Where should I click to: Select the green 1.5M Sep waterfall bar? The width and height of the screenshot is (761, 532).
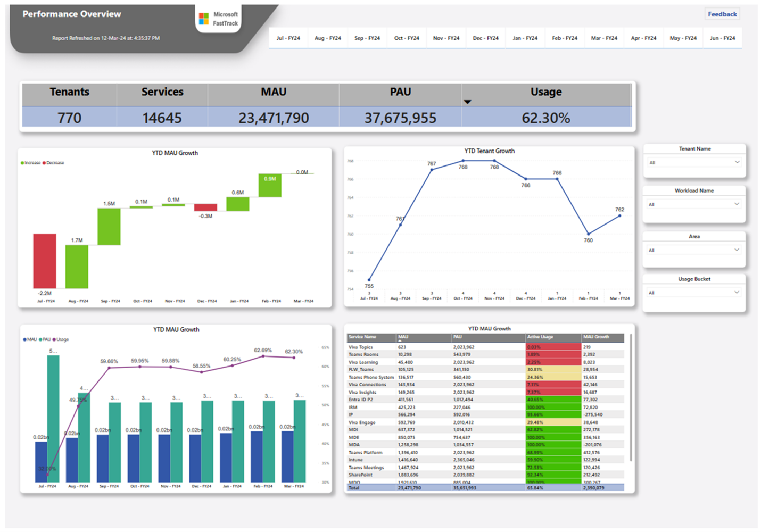(x=109, y=227)
